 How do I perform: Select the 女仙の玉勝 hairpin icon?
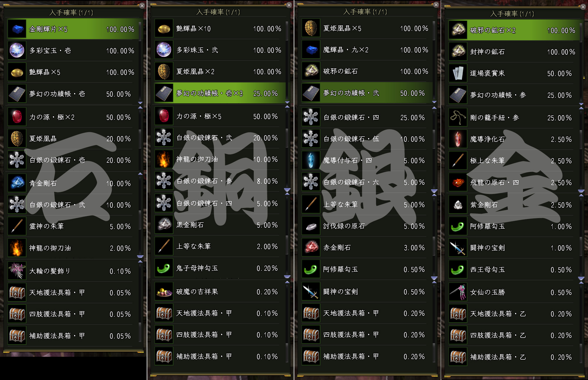(458, 292)
